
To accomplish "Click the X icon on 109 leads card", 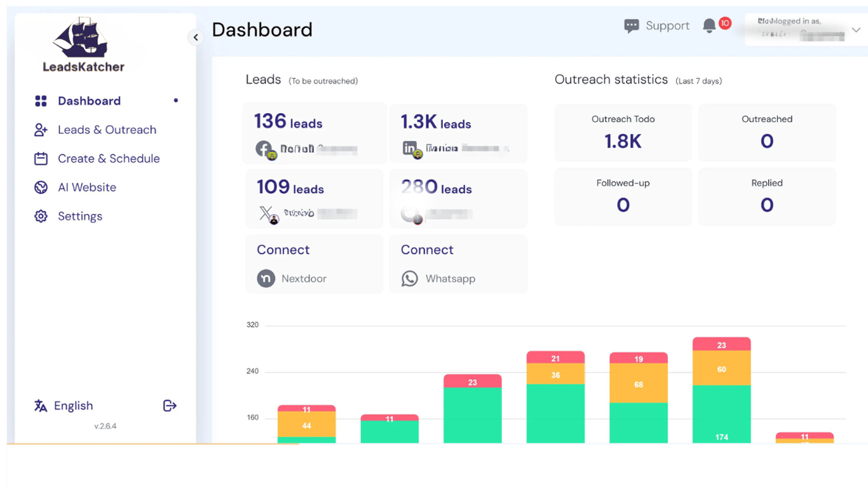I will pyautogui.click(x=266, y=213).
